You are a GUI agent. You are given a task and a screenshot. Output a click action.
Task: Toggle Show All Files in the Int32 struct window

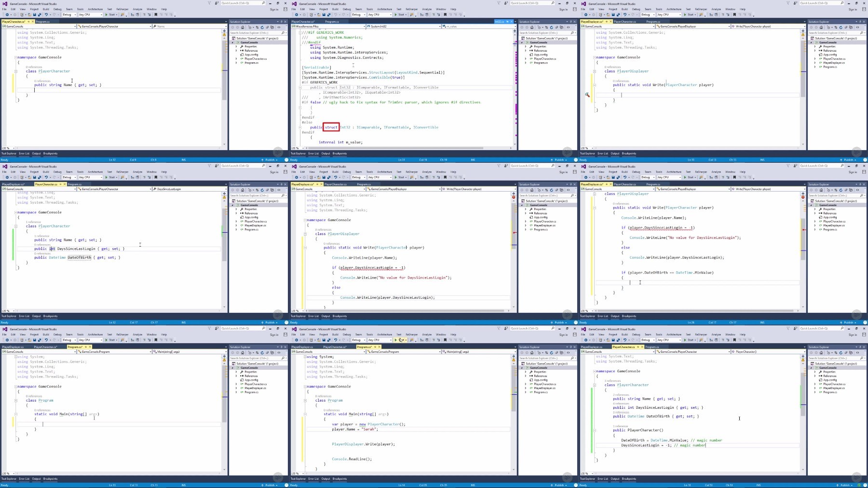561,28
